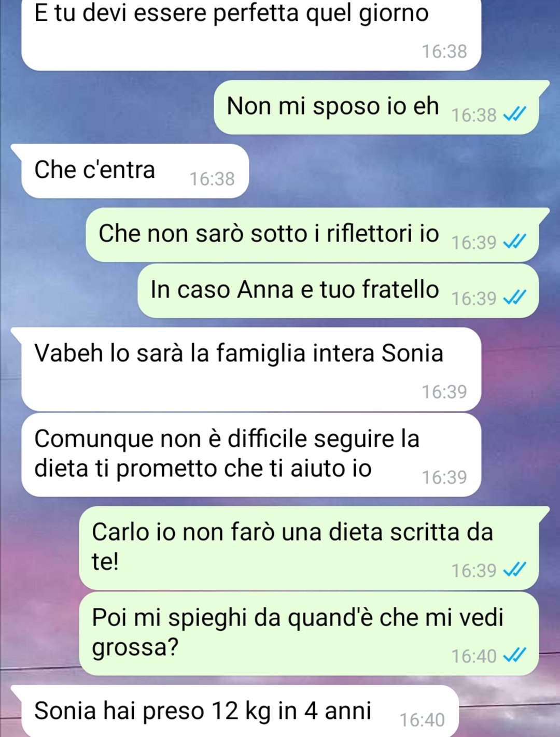Tap the 16:39 timestamp on 'ti aiuto io' message

pyautogui.click(x=444, y=477)
